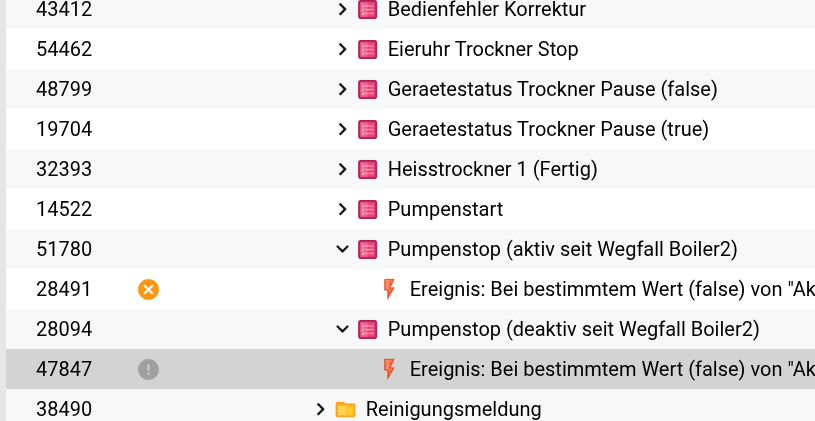
Task: Click the script icon beside Bedienfehler Korrektur
Action: pos(367,9)
